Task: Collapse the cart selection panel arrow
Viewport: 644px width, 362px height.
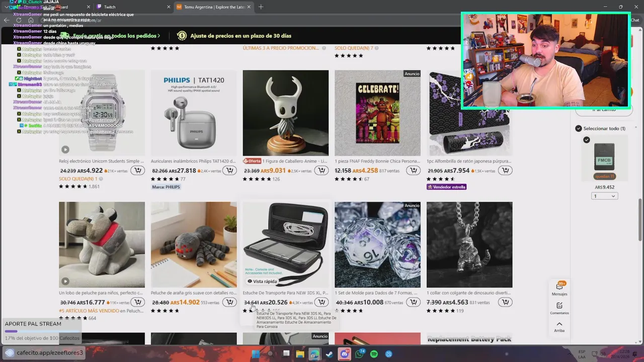Action: [636, 128]
